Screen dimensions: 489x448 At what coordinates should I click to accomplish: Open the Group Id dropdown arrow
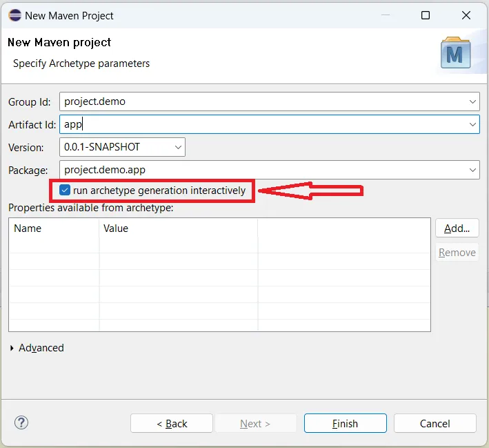pyautogui.click(x=472, y=101)
